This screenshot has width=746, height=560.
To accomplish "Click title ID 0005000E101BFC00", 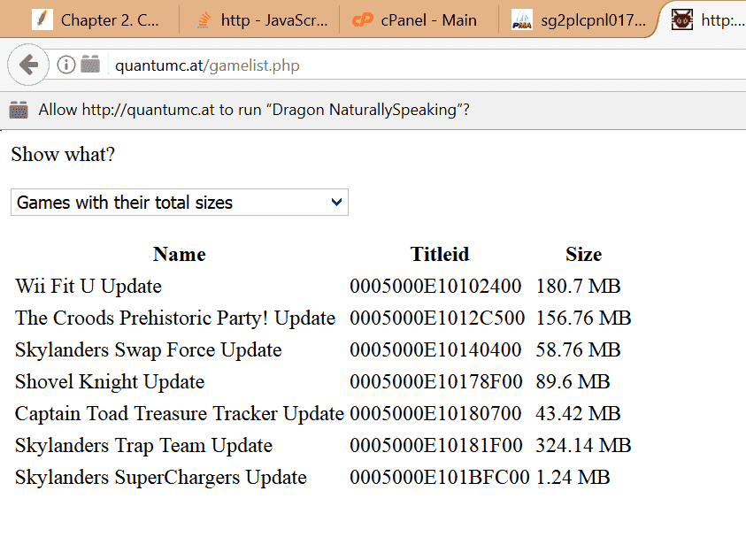I will click(x=440, y=477).
